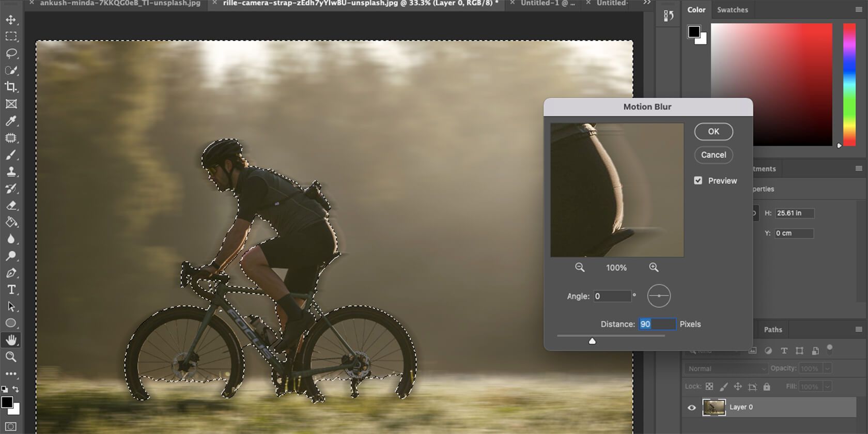Cancel the Motion Blur dialog
Screen dimensions: 868x434
tap(713, 155)
